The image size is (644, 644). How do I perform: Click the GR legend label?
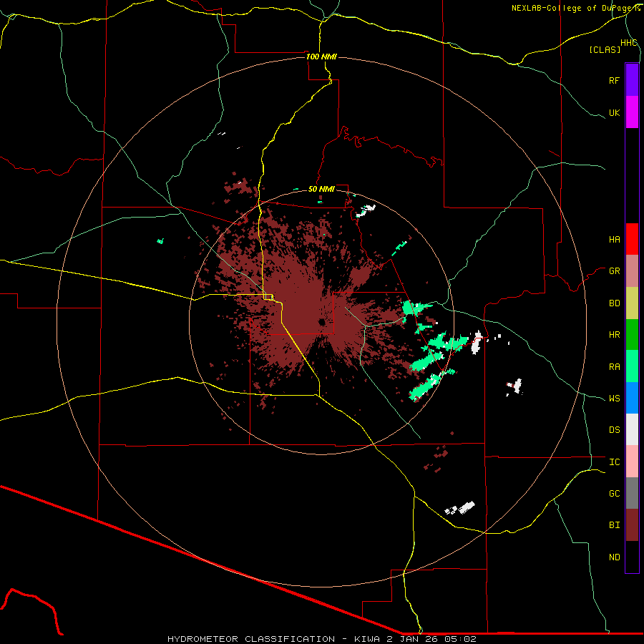click(x=614, y=271)
